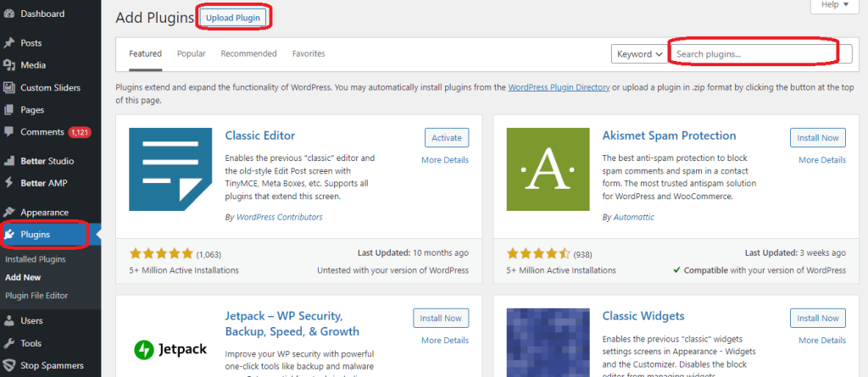Open Plugin File Editor submenu item
868x377 pixels.
coord(36,296)
